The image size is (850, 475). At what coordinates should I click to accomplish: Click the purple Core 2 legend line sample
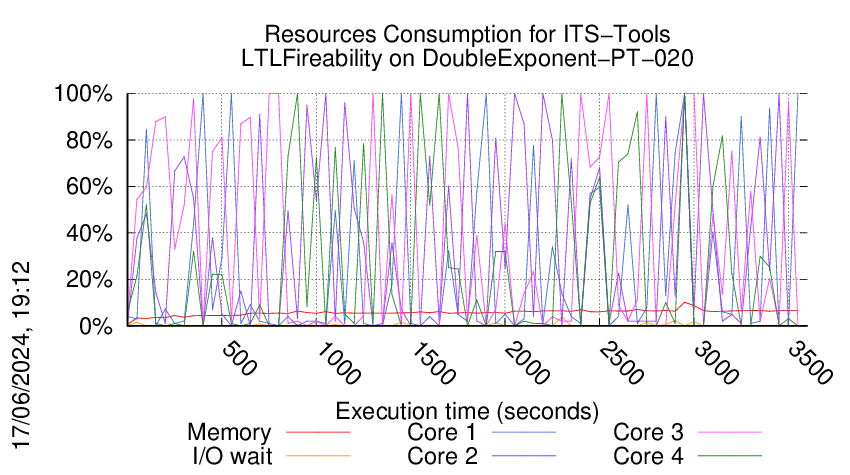pyautogui.click(x=524, y=456)
